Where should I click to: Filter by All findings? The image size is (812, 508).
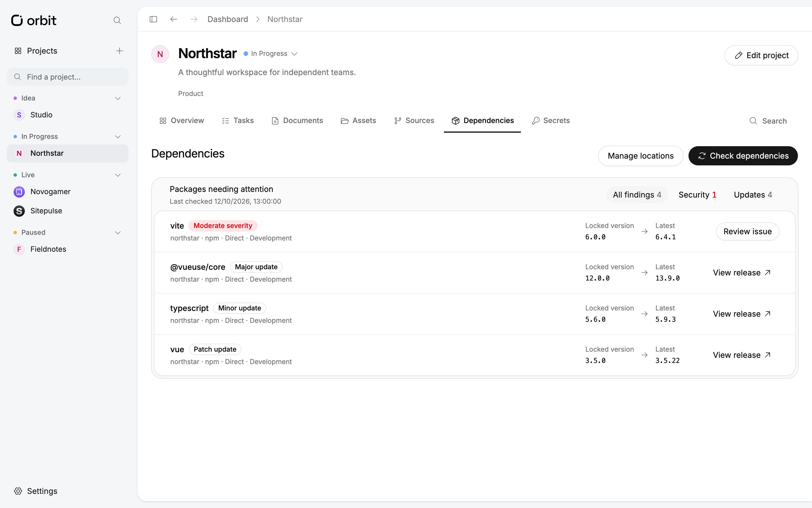coord(637,195)
